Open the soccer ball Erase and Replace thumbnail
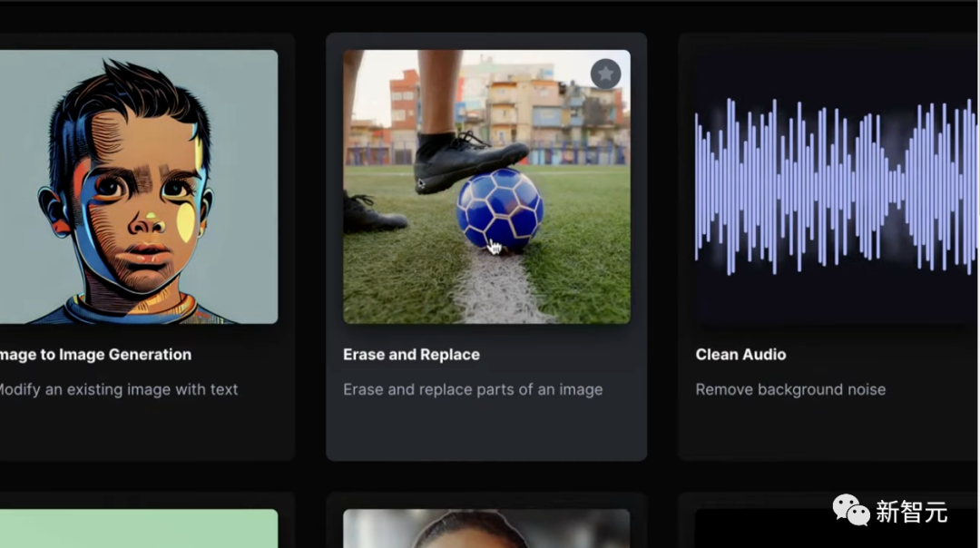Viewport: 980px width, 548px height. point(486,187)
